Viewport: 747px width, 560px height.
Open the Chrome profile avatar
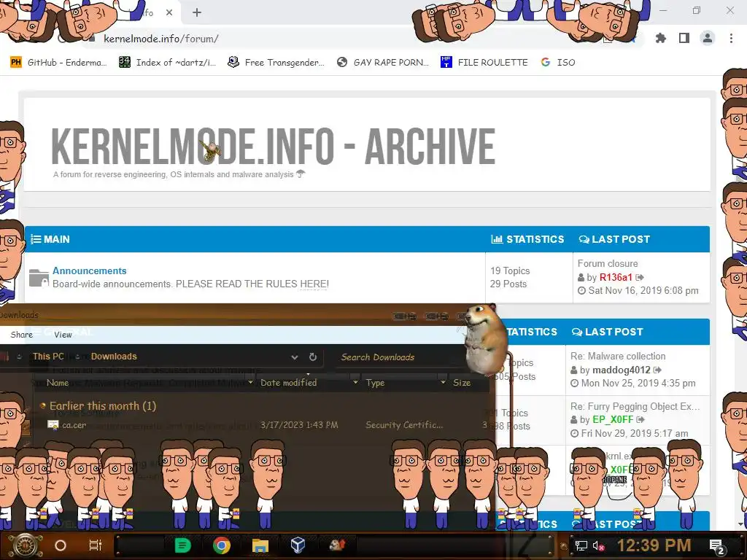(708, 38)
